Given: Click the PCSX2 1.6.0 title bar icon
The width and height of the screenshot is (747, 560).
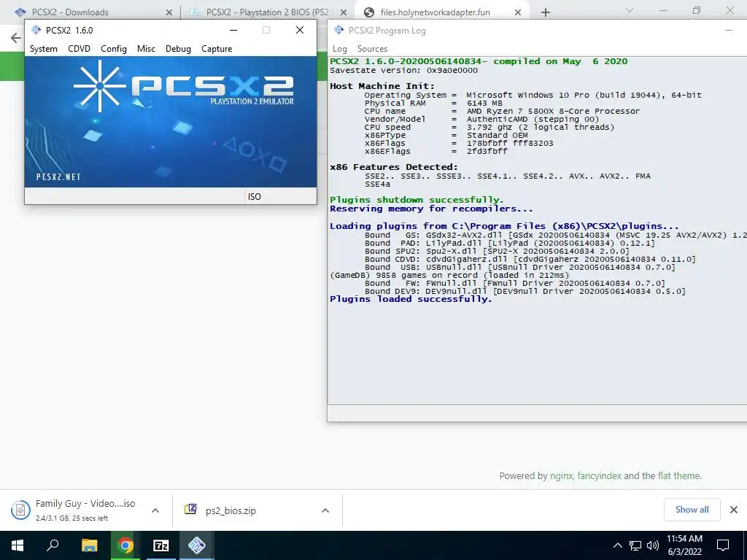Looking at the screenshot, I should (x=36, y=30).
